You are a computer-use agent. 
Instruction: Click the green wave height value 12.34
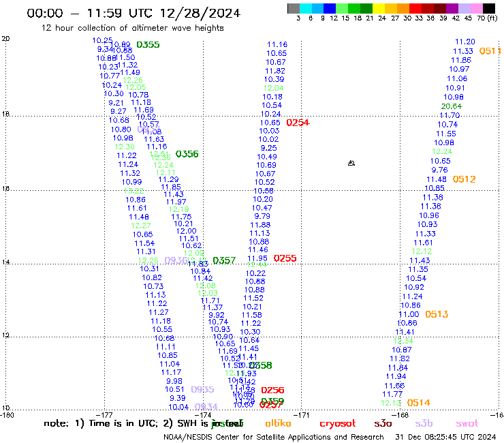tap(403, 341)
